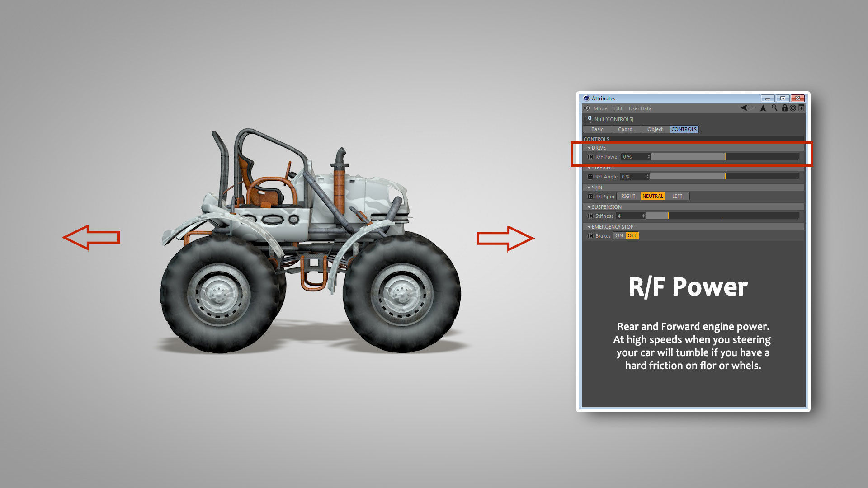Click the dotted grip handle beside Mode
Image resolution: width=868 pixels, height=488 pixels.
[587, 108]
